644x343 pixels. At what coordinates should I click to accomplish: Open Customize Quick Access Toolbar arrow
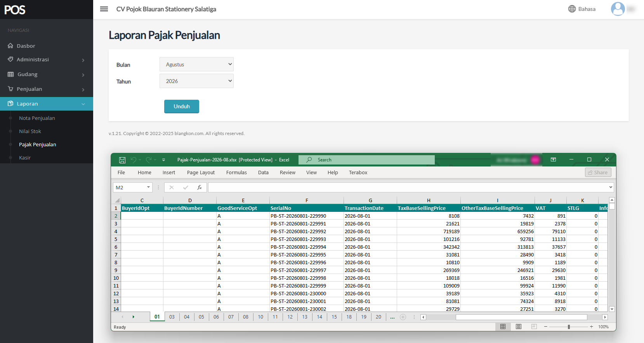coord(164,160)
